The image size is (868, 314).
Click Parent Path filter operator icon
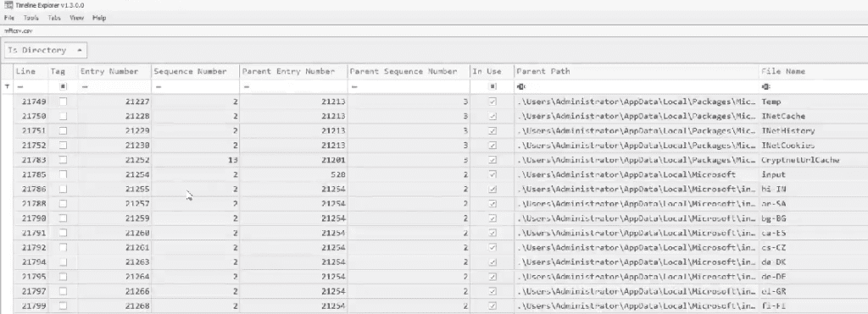521,87
